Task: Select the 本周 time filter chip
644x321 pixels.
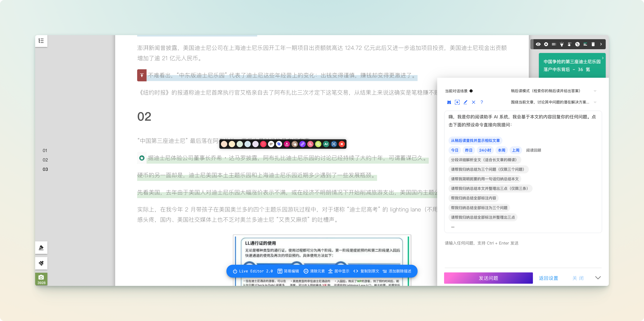Action: (x=501, y=150)
